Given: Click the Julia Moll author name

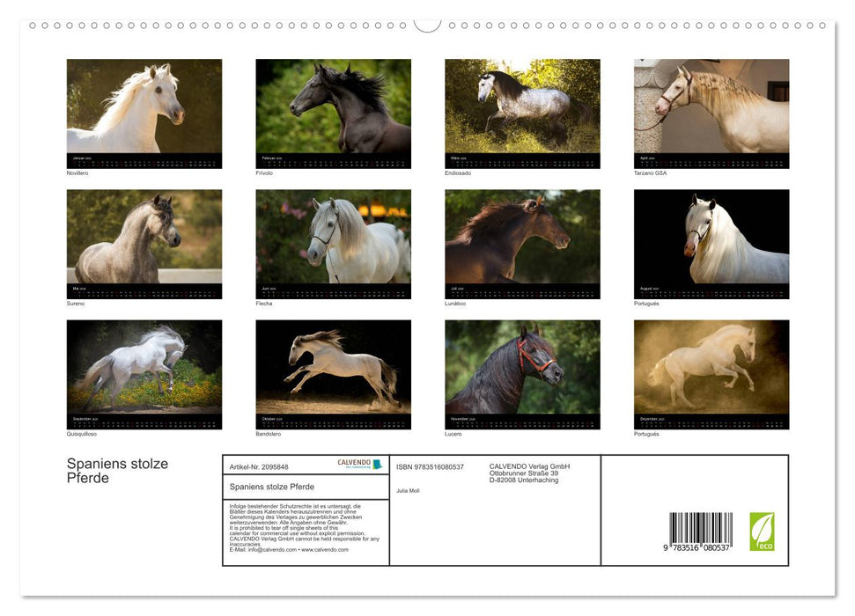Looking at the screenshot, I should point(407,489).
